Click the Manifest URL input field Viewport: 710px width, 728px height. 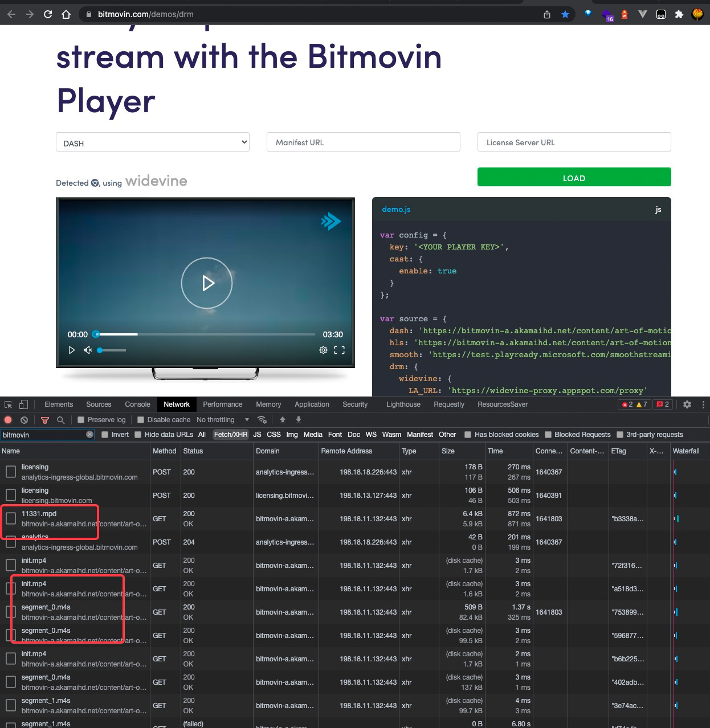pyautogui.click(x=364, y=142)
